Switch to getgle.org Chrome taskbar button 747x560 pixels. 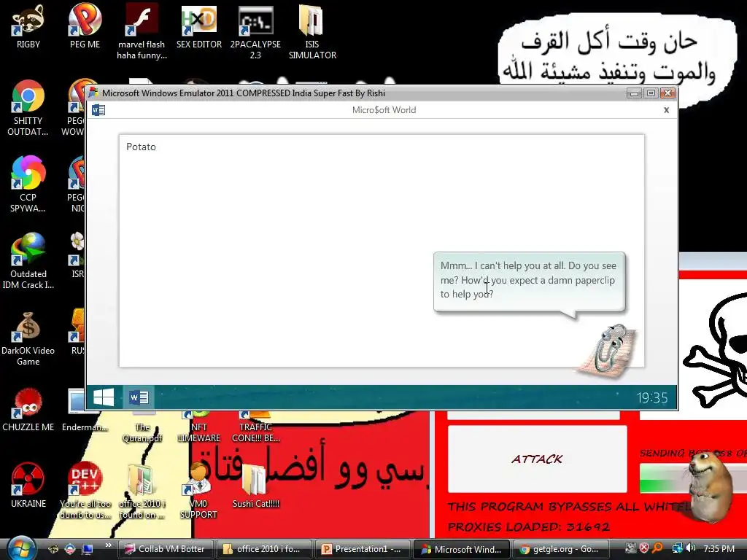point(560,549)
